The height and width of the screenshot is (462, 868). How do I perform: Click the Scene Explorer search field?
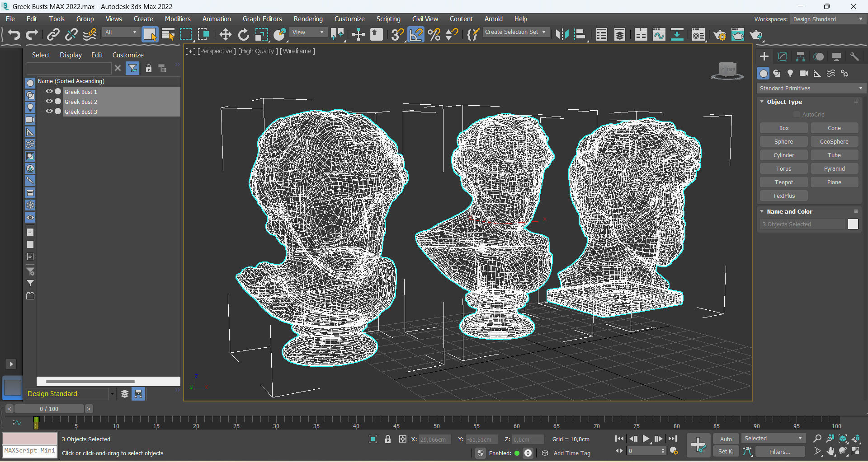coord(69,68)
